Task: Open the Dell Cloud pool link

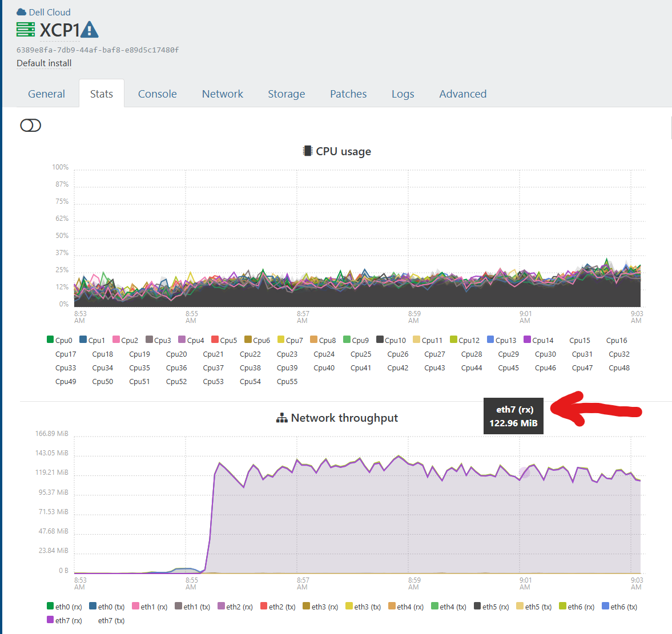Action: click(50, 12)
